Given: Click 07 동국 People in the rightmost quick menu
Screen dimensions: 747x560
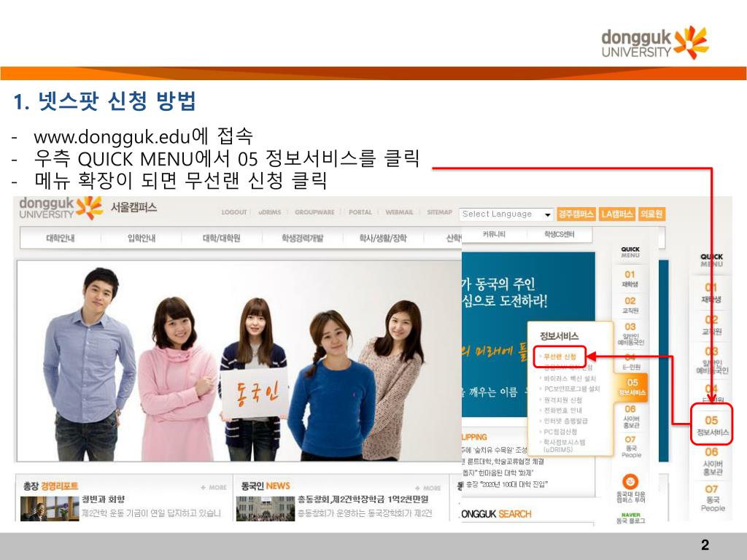Looking at the screenshot, I should click(x=713, y=498).
